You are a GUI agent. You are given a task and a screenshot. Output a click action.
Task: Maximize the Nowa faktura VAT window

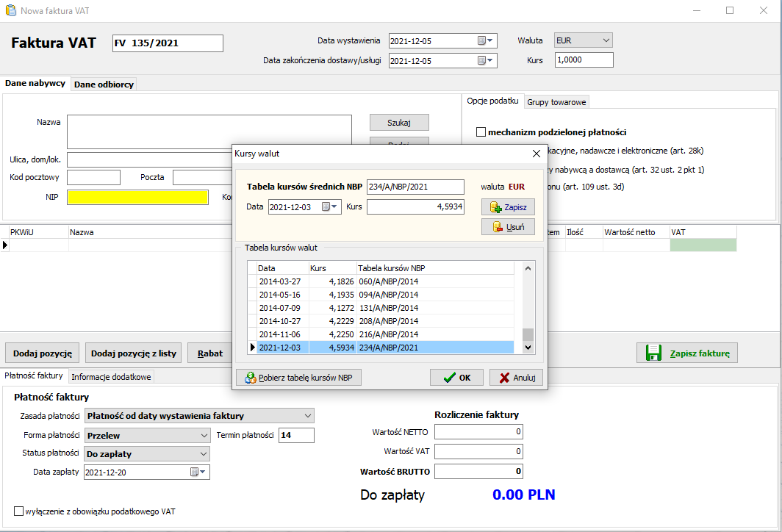point(730,10)
